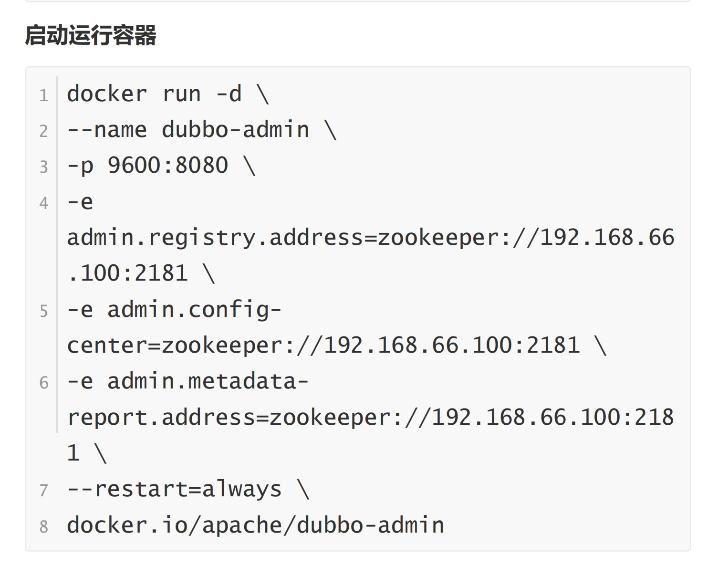Click the '--name dubbo-admin' line
728x566 pixels.
(x=188, y=130)
